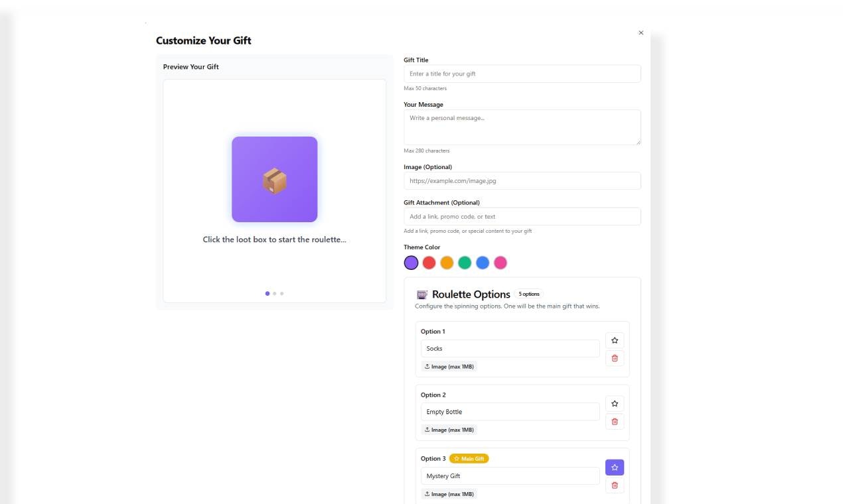The width and height of the screenshot is (843, 504).
Task: Select the blue theme color
Action: pos(483,263)
